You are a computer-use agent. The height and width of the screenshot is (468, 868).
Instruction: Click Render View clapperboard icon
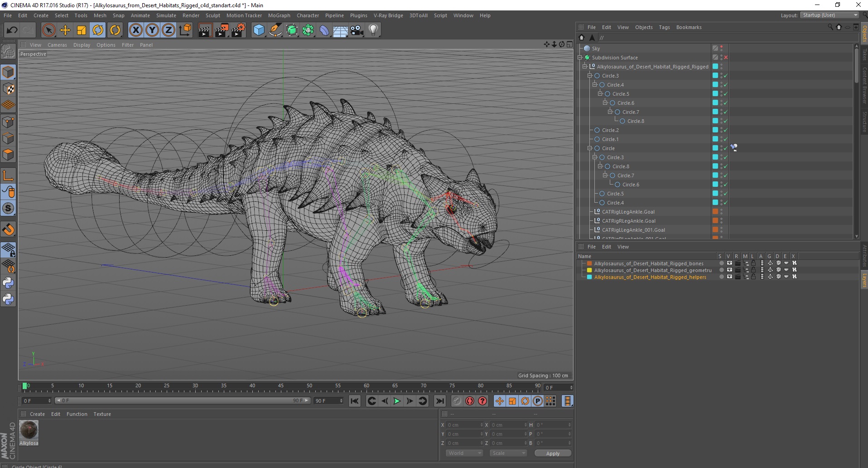205,30
